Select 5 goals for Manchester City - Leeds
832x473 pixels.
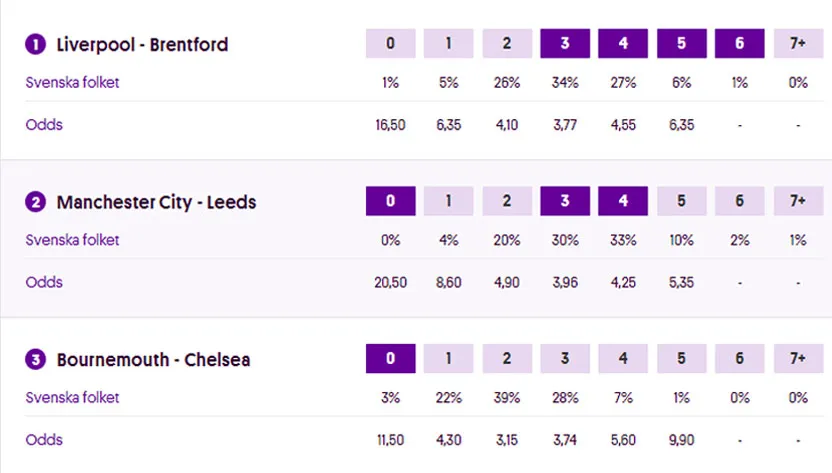681,201
